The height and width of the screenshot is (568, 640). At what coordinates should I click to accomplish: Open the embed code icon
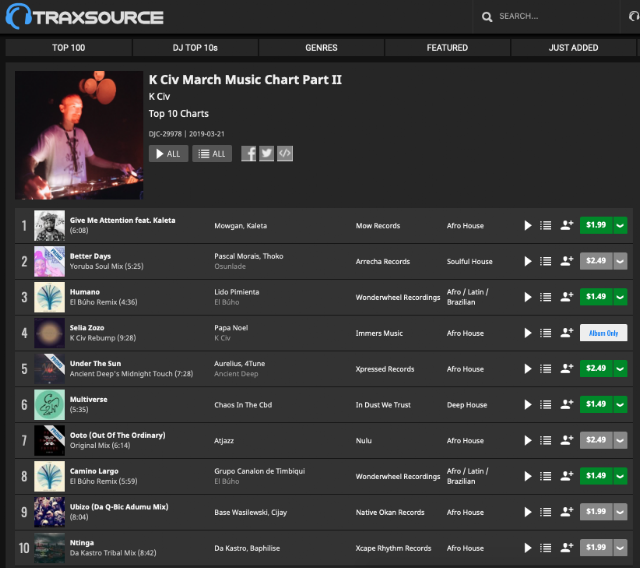[x=285, y=154]
